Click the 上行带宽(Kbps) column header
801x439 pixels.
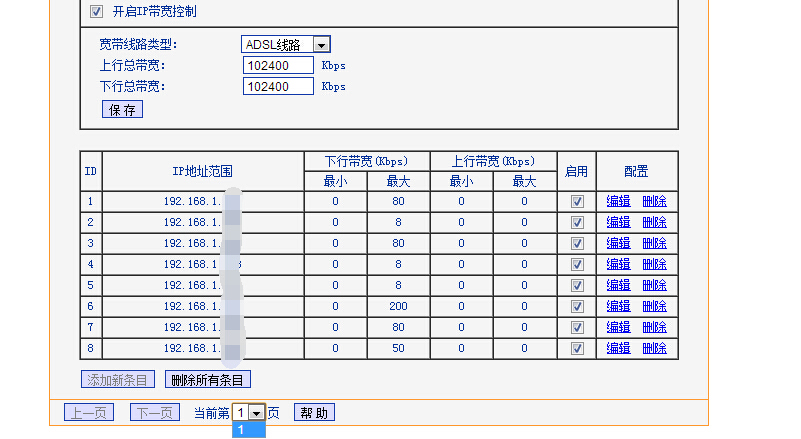(493, 161)
